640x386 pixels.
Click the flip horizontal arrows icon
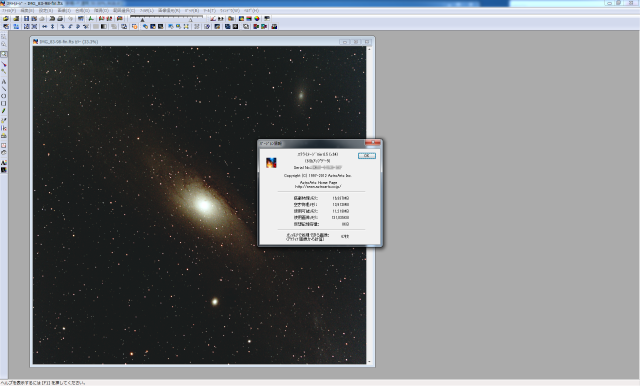coord(44,27)
